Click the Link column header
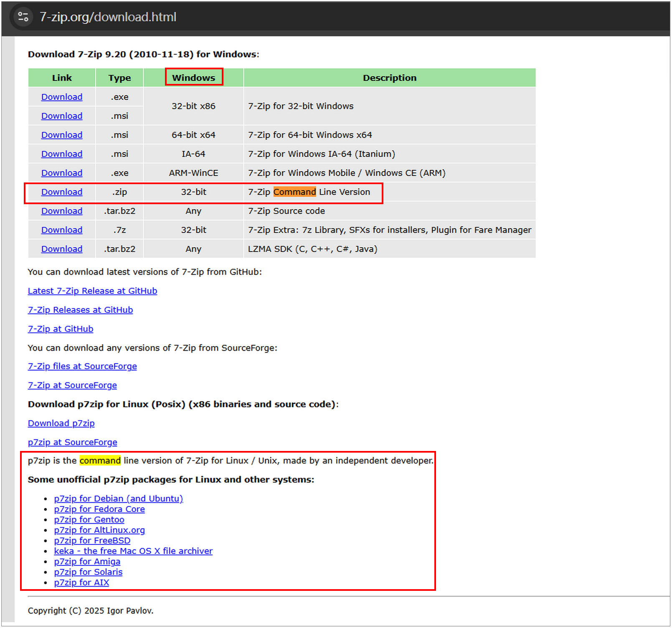Image resolution: width=672 pixels, height=628 pixels. click(x=62, y=78)
